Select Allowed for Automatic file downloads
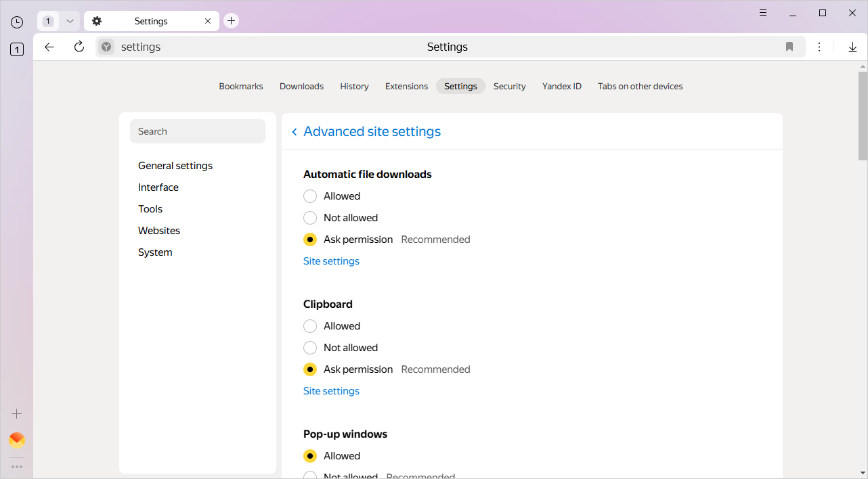Image resolution: width=868 pixels, height=479 pixels. (x=310, y=196)
